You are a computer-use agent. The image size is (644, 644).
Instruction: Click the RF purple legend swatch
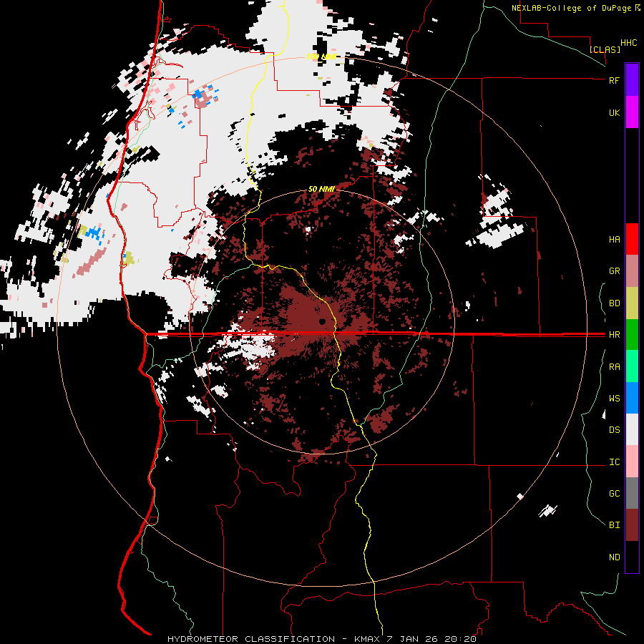click(632, 80)
